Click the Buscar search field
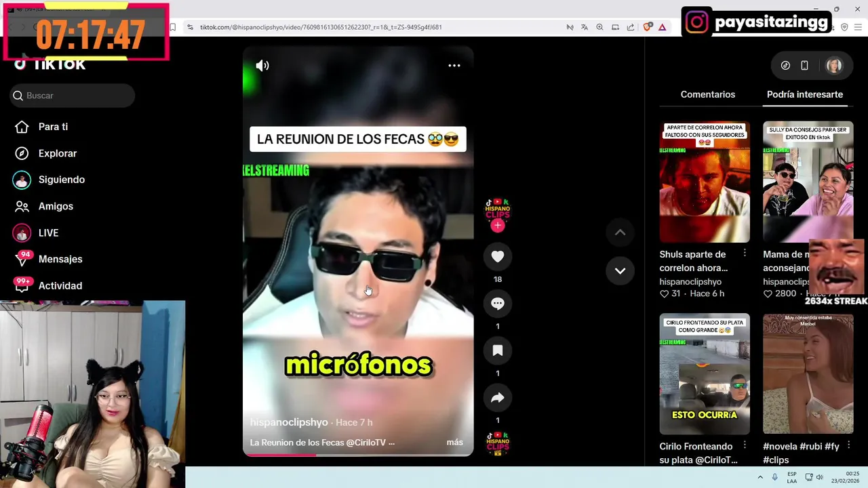 pos(73,96)
